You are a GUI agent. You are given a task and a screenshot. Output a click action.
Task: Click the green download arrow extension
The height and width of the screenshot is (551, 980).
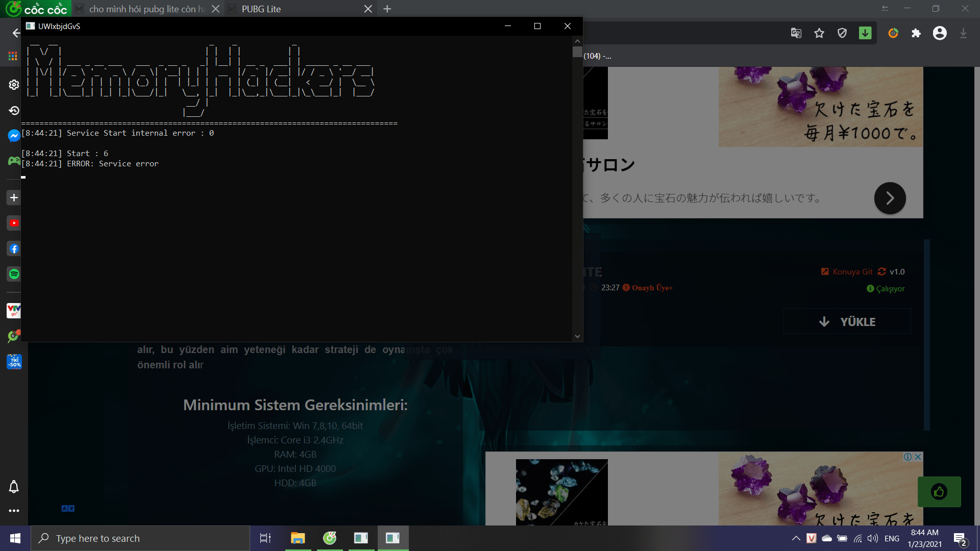(x=865, y=33)
